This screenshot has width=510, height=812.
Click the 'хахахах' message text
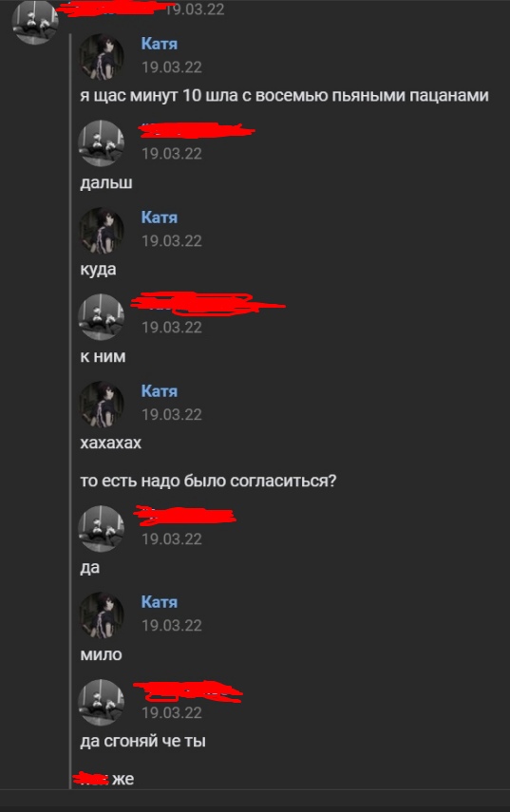coord(111,444)
